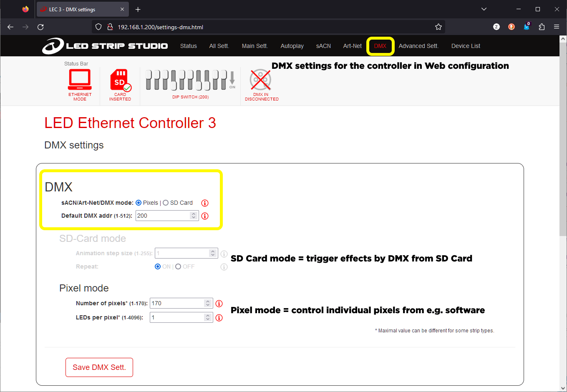
Task: Select Repeat OFF radio button
Action: point(178,266)
